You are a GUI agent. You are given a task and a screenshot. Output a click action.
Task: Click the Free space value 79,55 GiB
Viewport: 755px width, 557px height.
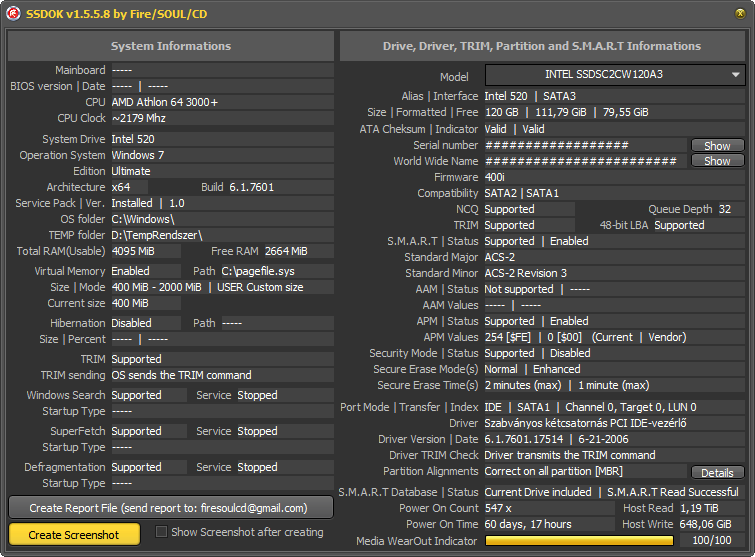pos(626,112)
